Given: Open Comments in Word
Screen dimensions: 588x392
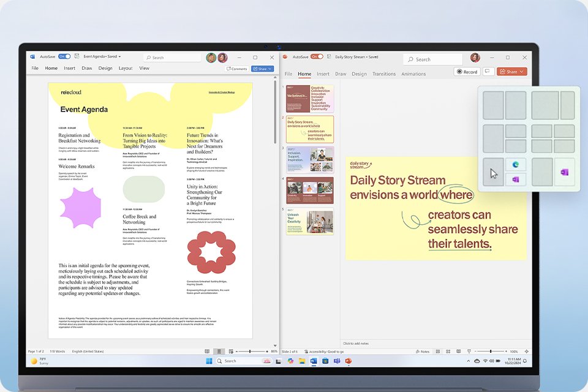Looking at the screenshot, I should (238, 69).
